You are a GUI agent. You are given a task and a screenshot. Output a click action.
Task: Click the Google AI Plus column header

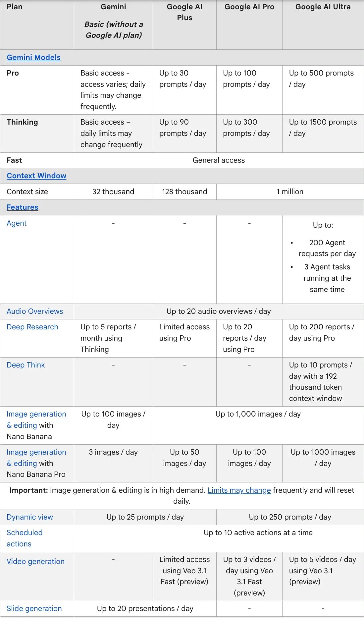[x=184, y=12]
